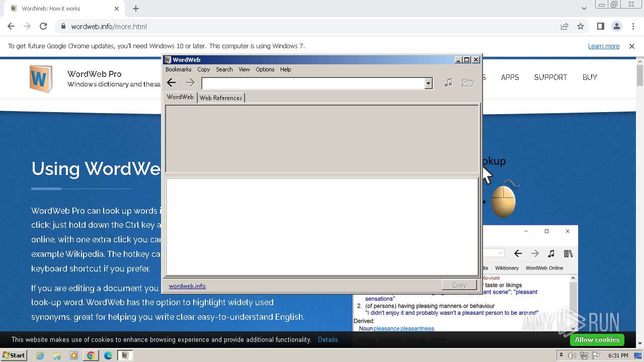Follow the wordweb.info link
The image size is (644, 362).
pyautogui.click(x=187, y=286)
